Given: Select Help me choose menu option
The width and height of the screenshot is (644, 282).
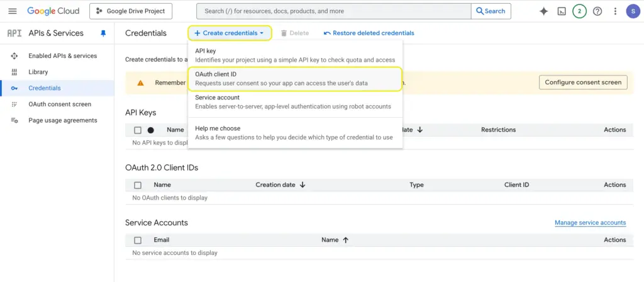Looking at the screenshot, I should [295, 133].
